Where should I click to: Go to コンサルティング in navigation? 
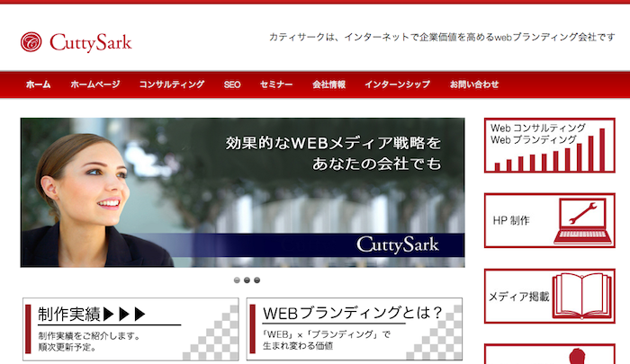(x=172, y=84)
